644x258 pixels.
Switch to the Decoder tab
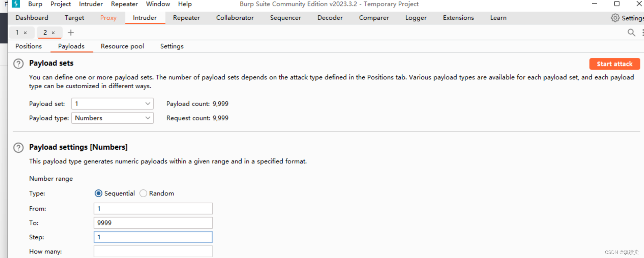[x=330, y=18]
